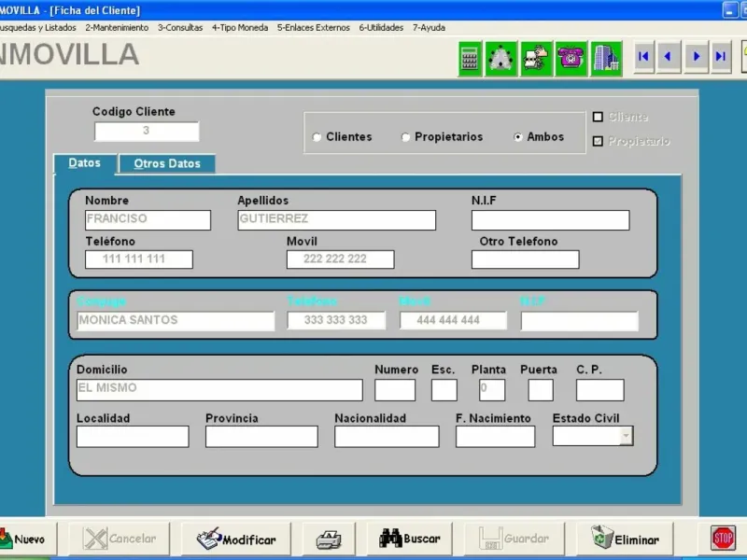Toggle the Propietario checkbox

[x=598, y=141]
